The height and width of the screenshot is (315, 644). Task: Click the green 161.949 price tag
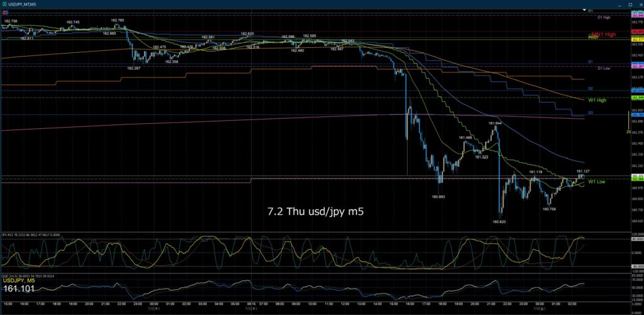pos(638,97)
